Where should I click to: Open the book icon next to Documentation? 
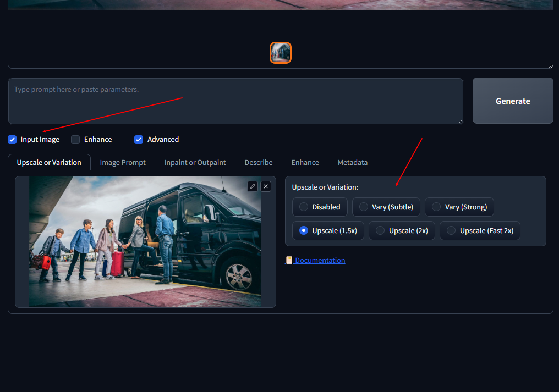[289, 260]
